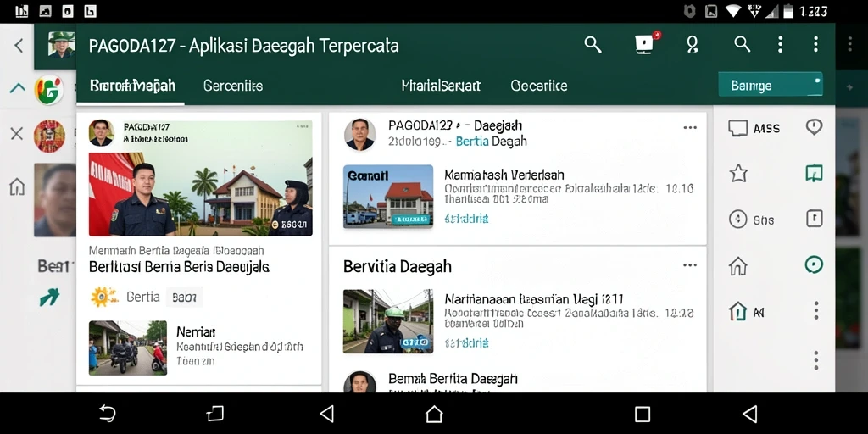Screen dimensions: 868x434
Task: Click the home outline icon in the right panel
Action: pyautogui.click(x=738, y=266)
